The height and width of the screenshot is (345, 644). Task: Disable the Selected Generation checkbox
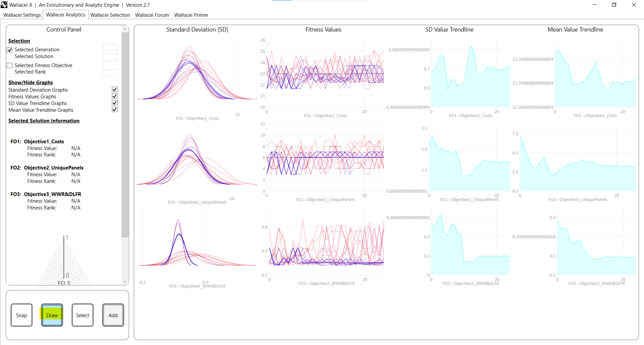click(x=9, y=50)
